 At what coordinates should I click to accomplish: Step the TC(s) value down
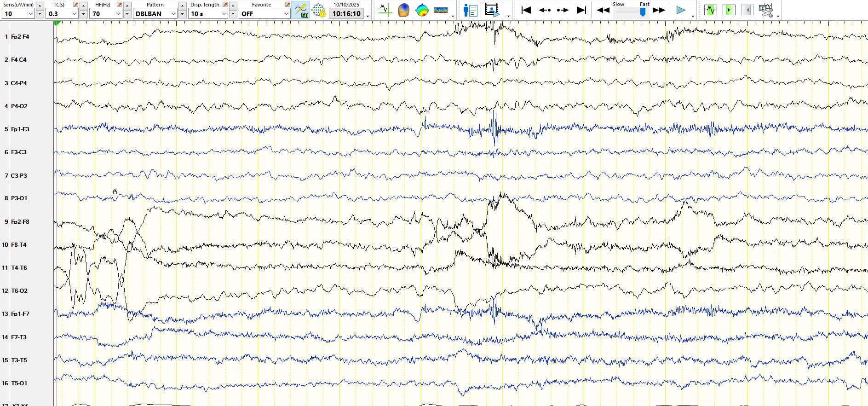pos(84,14)
